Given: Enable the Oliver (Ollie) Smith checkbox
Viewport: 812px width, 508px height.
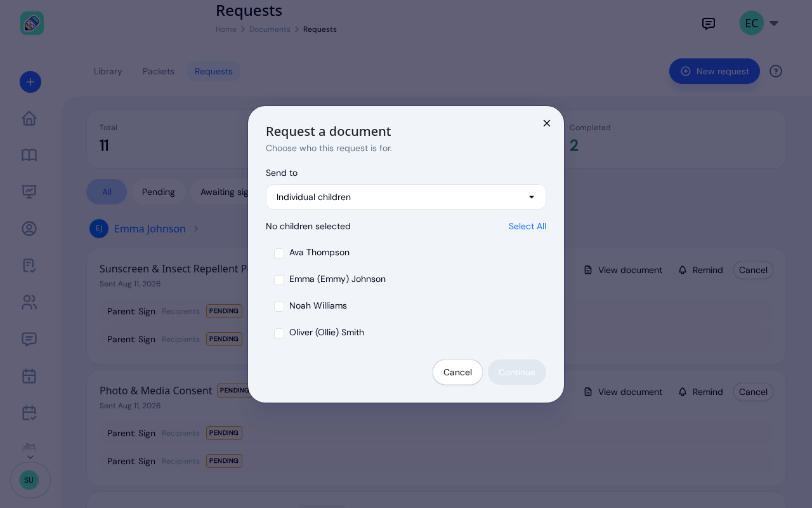Looking at the screenshot, I should pyautogui.click(x=279, y=333).
